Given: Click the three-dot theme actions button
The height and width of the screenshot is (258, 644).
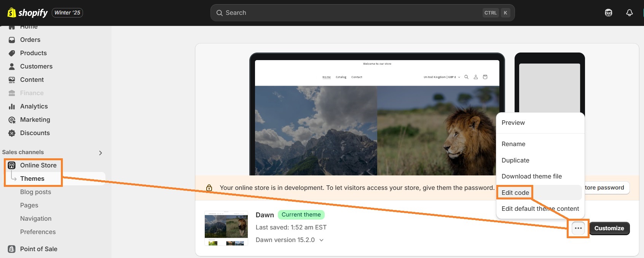Looking at the screenshot, I should pyautogui.click(x=578, y=228).
